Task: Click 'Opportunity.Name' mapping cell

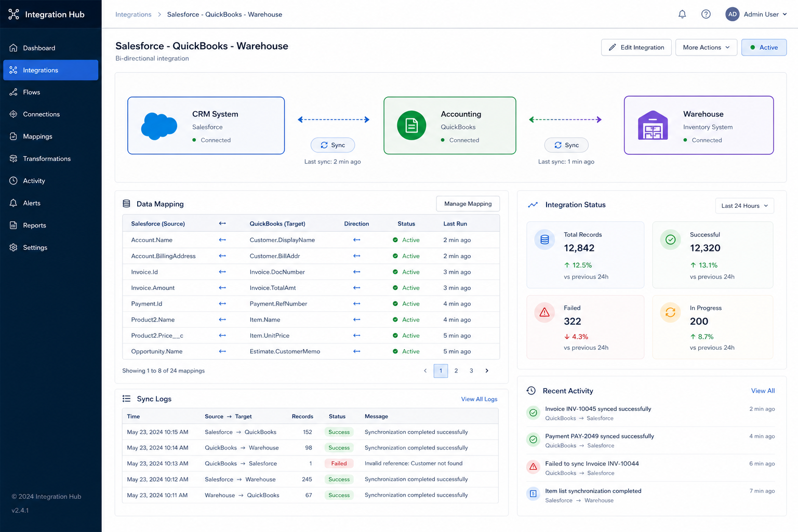Action: [x=157, y=351]
